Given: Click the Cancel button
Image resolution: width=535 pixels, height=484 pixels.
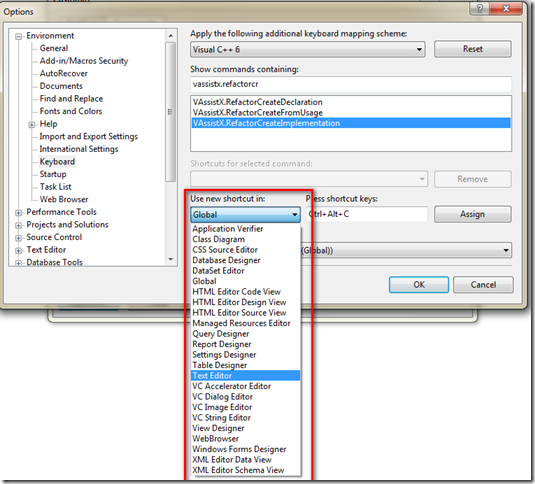Looking at the screenshot, I should (x=483, y=285).
